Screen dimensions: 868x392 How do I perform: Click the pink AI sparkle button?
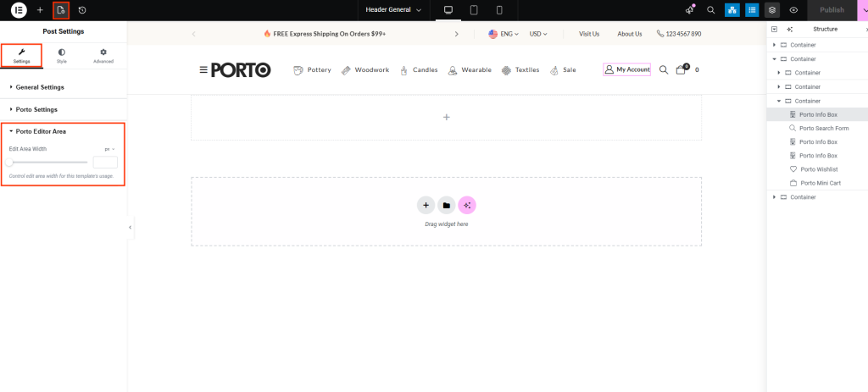point(467,205)
